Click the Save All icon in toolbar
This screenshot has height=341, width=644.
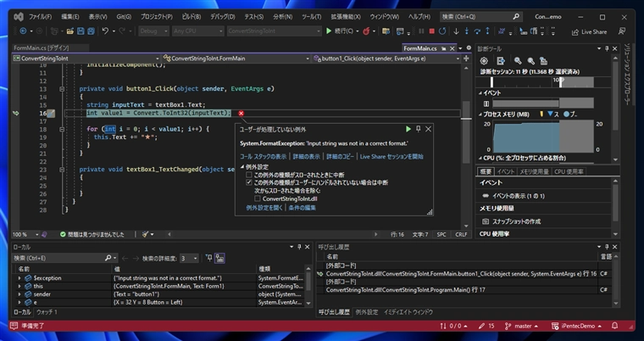(x=92, y=31)
